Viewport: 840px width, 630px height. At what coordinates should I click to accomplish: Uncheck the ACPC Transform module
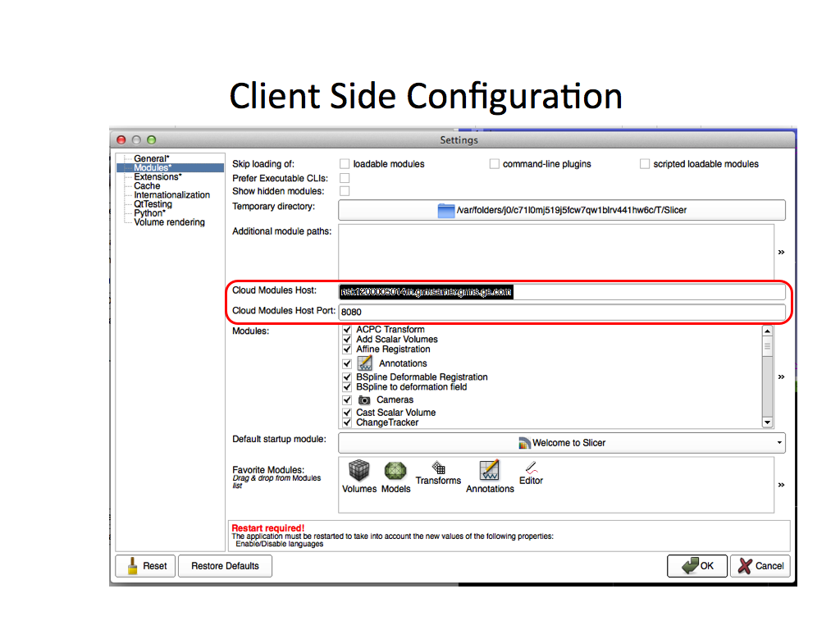[x=347, y=329]
